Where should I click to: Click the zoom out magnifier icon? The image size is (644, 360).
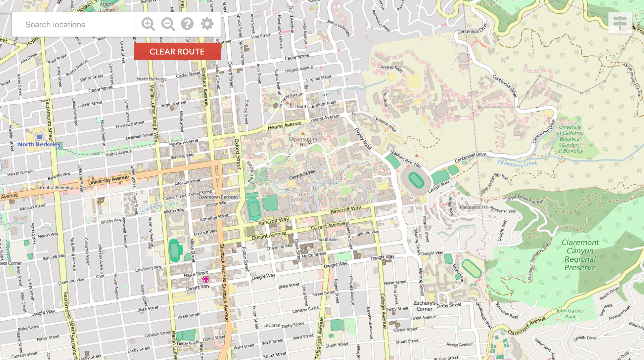pyautogui.click(x=168, y=24)
